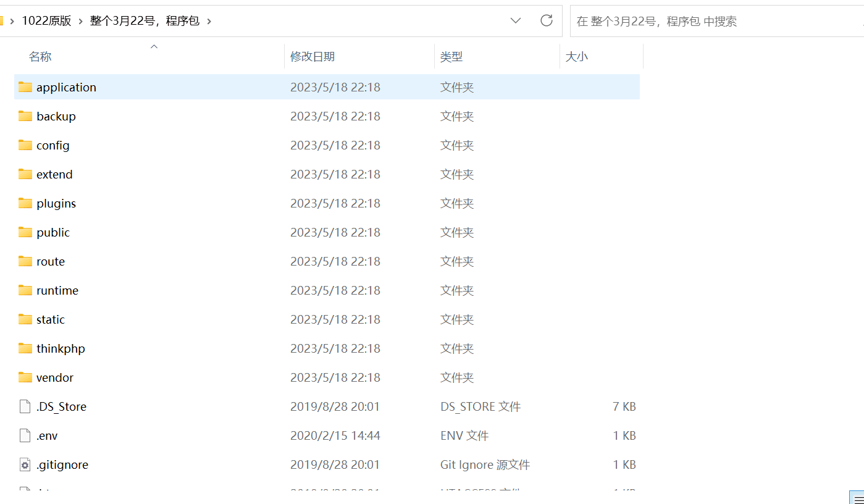864x504 pixels.
Task: Sort by 类型 column header
Action: [451, 56]
